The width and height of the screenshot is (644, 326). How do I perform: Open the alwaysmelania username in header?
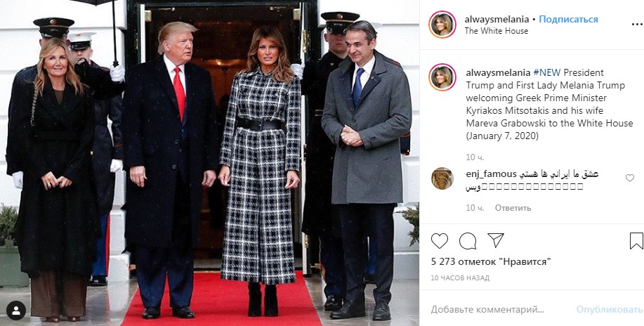[497, 20]
